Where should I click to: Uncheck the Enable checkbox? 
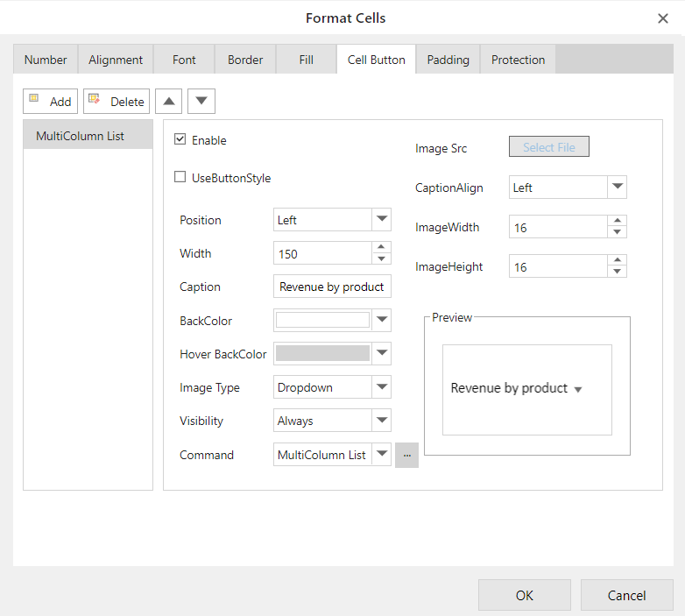[x=180, y=140]
